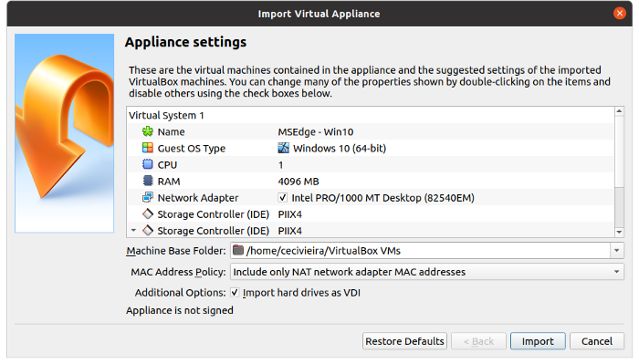Close the Import Virtual Appliance dialog

(620, 14)
